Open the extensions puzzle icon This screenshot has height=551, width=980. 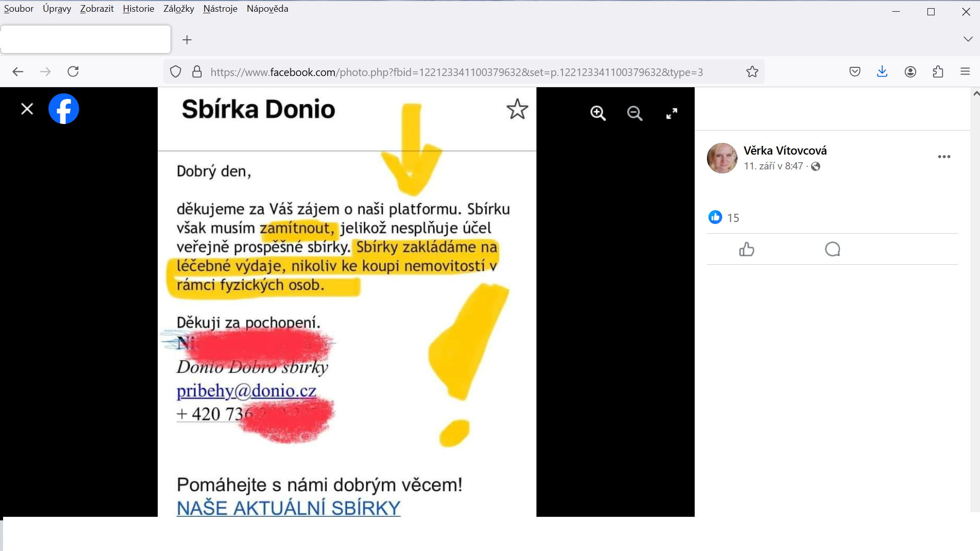[938, 72]
